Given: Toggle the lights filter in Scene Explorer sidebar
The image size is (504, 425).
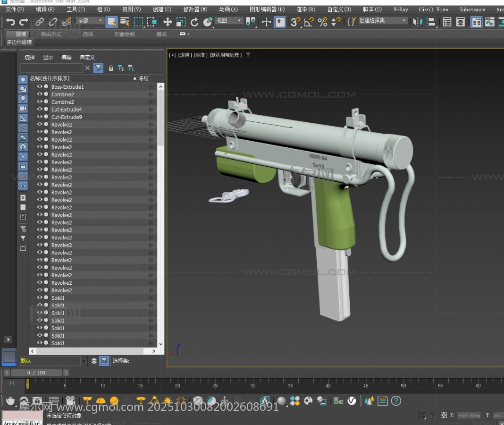Looking at the screenshot, I should (x=23, y=99).
